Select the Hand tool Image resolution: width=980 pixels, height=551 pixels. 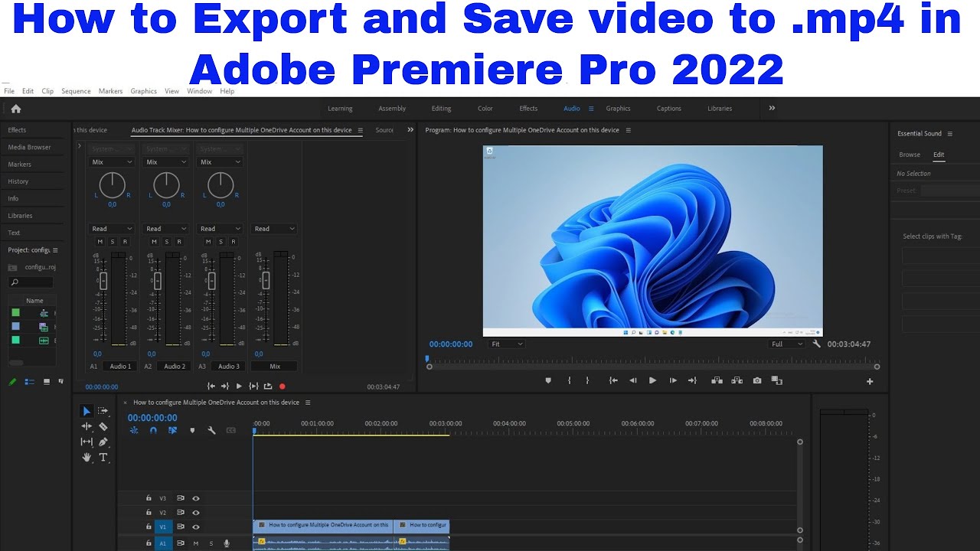(87, 457)
